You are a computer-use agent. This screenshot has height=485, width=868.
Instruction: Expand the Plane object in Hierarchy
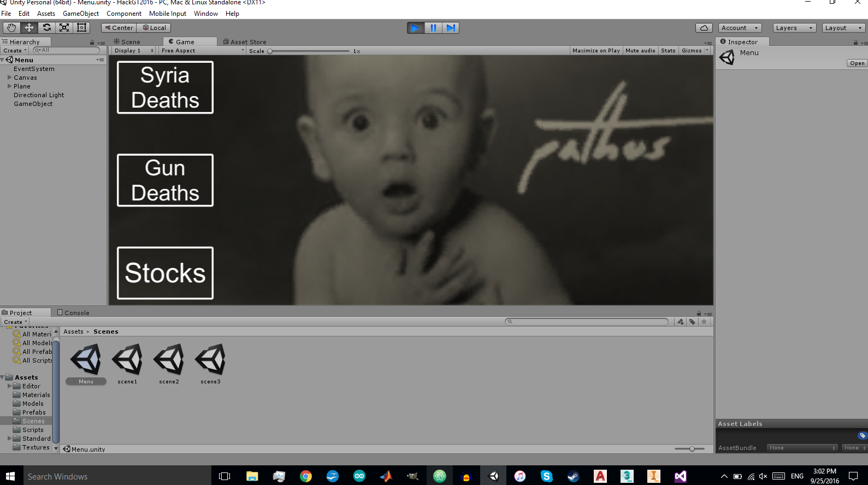[x=9, y=86]
